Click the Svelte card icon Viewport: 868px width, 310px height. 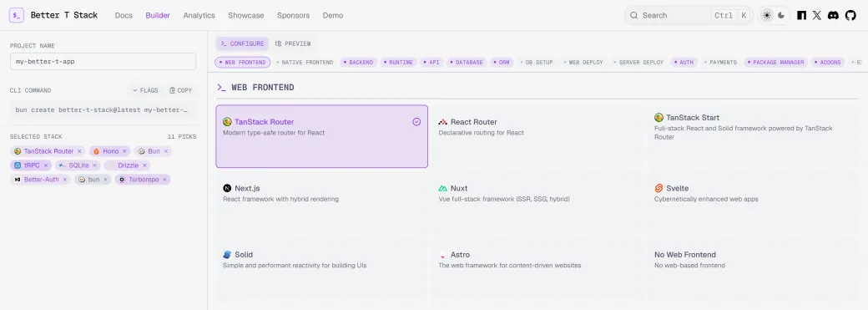click(659, 189)
